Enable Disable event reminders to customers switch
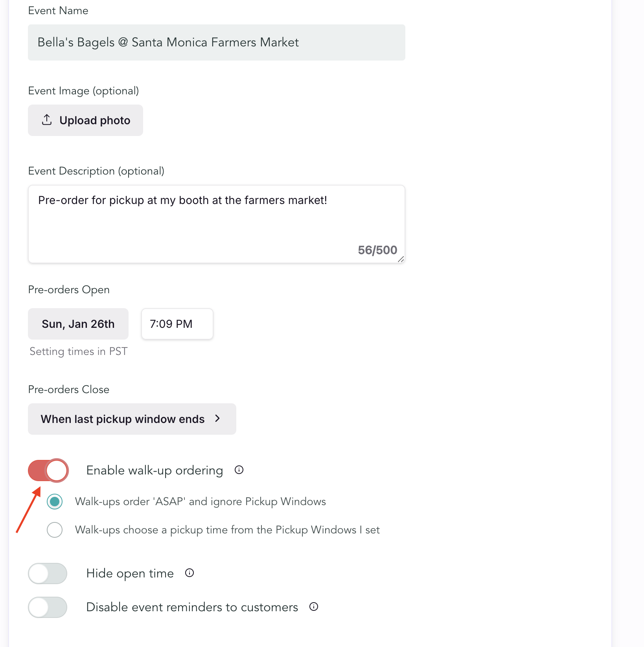The image size is (644, 647). pos(48,607)
